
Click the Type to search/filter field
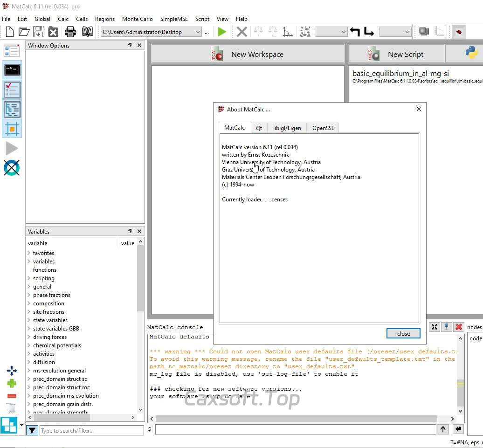point(91,431)
